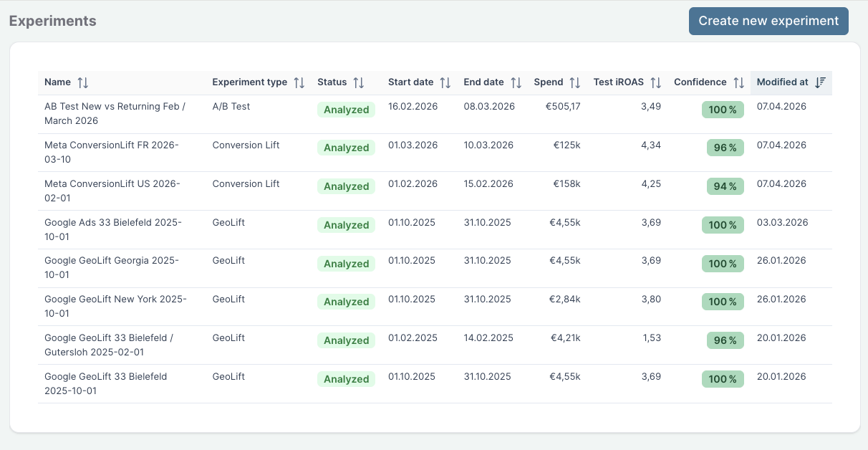Open the Name column sort dropdown

pos(84,82)
